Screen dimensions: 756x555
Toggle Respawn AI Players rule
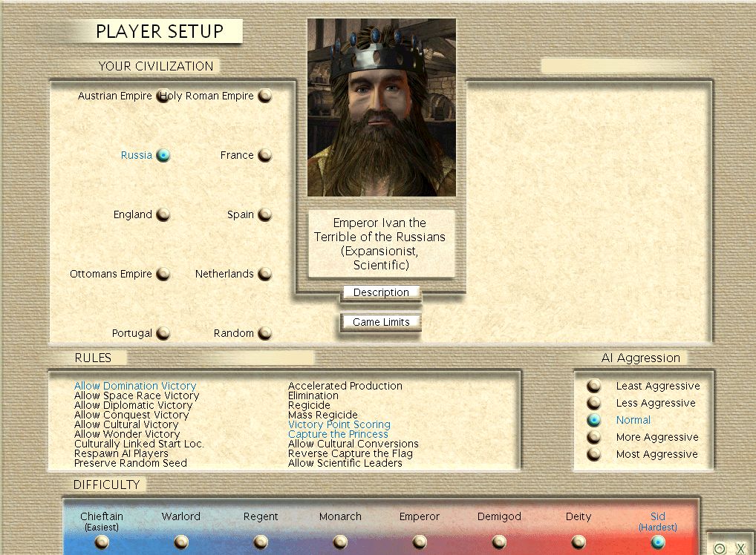point(121,453)
